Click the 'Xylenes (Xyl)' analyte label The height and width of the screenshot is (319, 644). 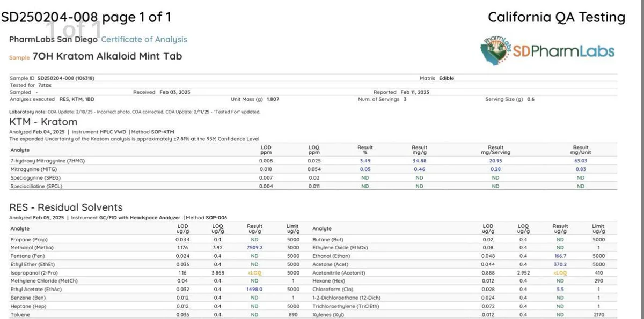click(328, 314)
